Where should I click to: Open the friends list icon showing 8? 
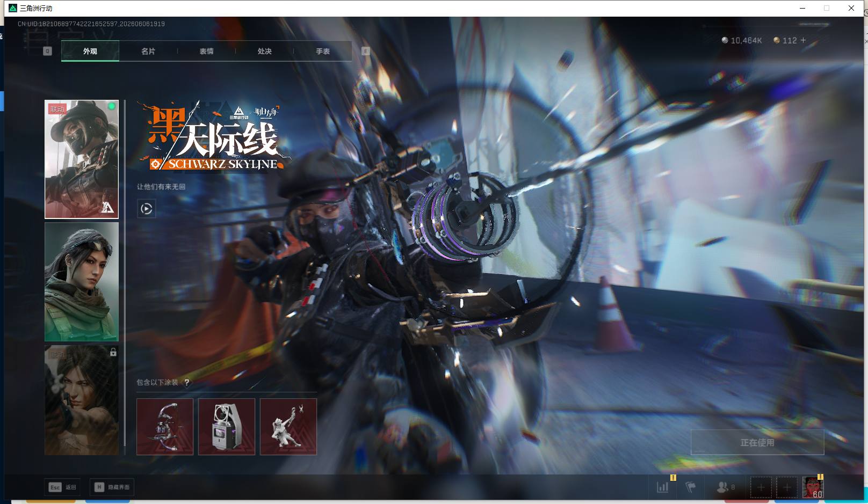[726, 487]
